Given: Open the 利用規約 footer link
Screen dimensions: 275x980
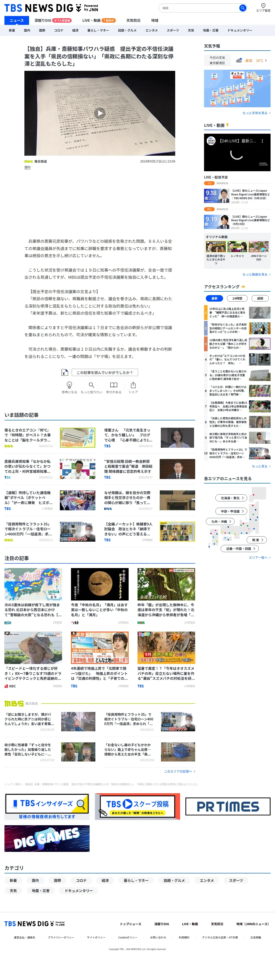Looking at the screenshot, I should tap(184, 938).
